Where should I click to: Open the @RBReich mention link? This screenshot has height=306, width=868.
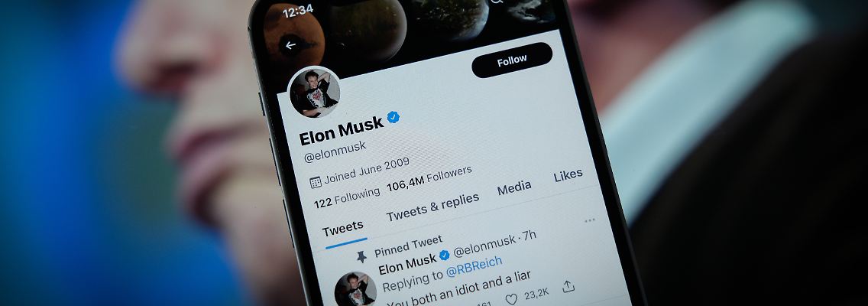click(474, 265)
